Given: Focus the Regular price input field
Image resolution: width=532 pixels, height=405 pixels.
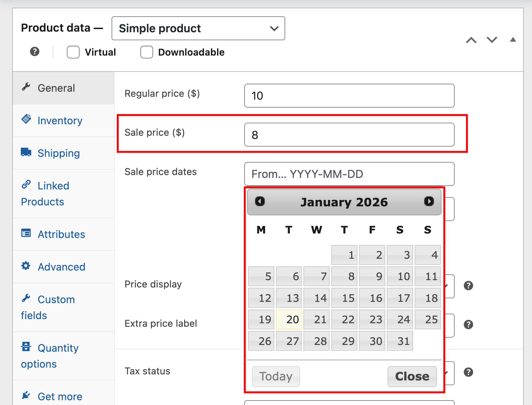Looking at the screenshot, I should [349, 96].
